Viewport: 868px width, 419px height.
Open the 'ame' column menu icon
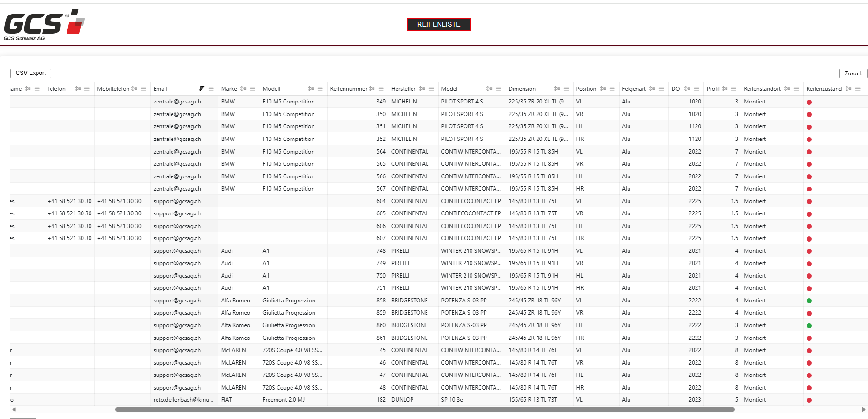click(37, 89)
